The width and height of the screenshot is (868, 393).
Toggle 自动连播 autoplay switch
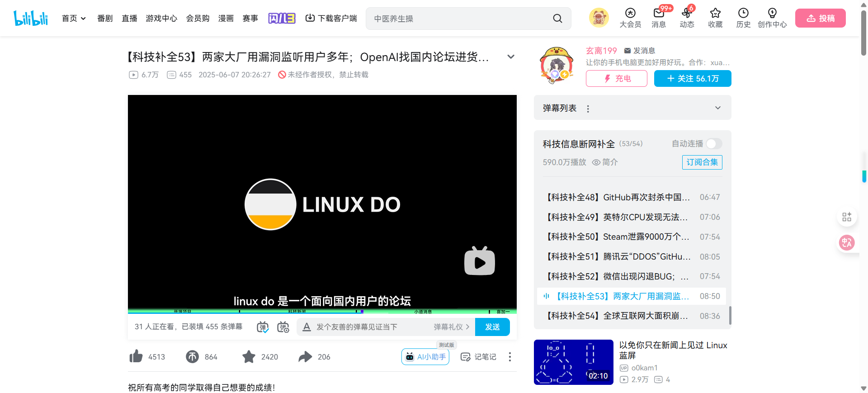pyautogui.click(x=714, y=144)
